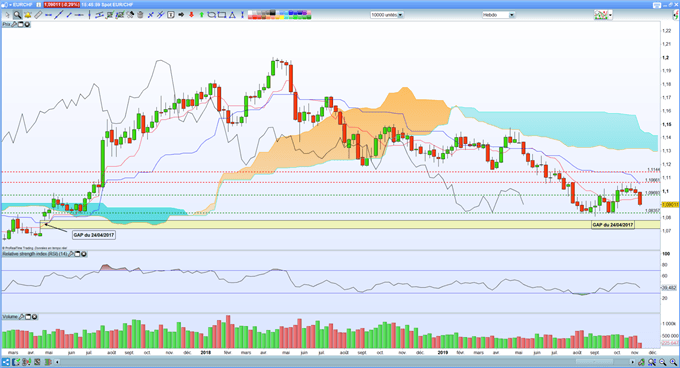Click the 39,482 RSI value tag
This screenshot has height=368, width=680.
tap(670, 287)
